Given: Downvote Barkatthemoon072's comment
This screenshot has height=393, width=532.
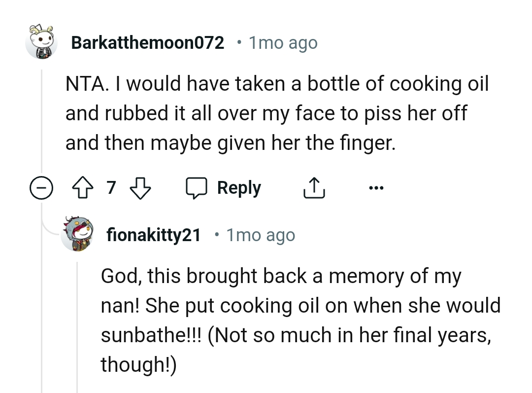Looking at the screenshot, I should coord(140,187).
